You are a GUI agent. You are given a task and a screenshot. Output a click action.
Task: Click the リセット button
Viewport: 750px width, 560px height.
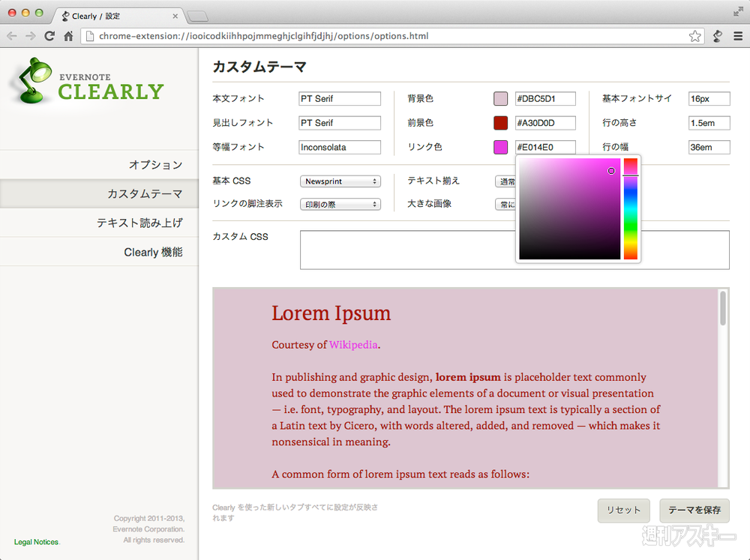click(623, 511)
